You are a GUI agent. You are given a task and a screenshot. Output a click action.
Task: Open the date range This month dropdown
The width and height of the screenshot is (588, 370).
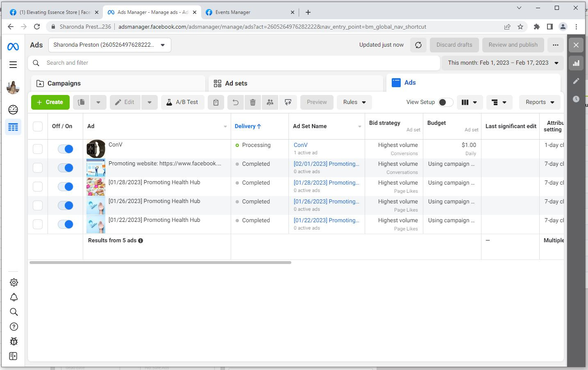pos(502,63)
